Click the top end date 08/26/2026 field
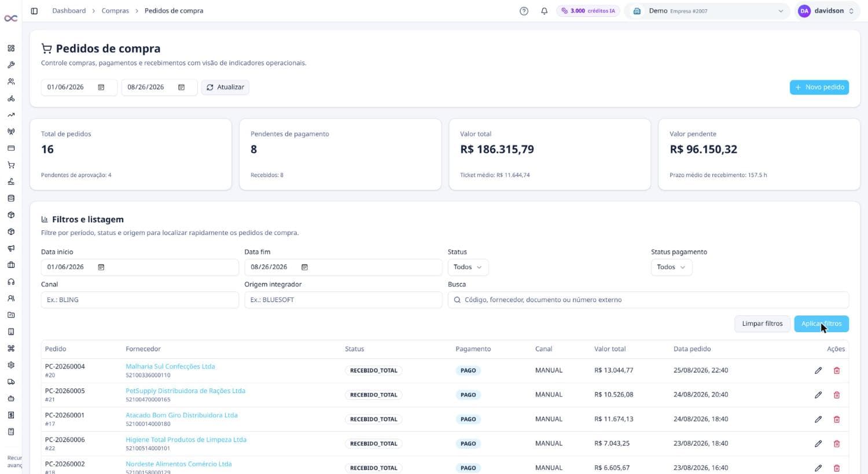This screenshot has height=474, width=868. click(x=159, y=87)
